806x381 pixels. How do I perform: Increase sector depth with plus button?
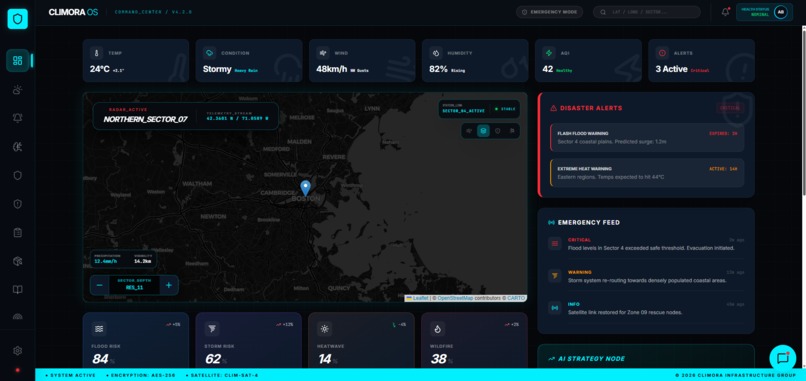click(x=169, y=285)
